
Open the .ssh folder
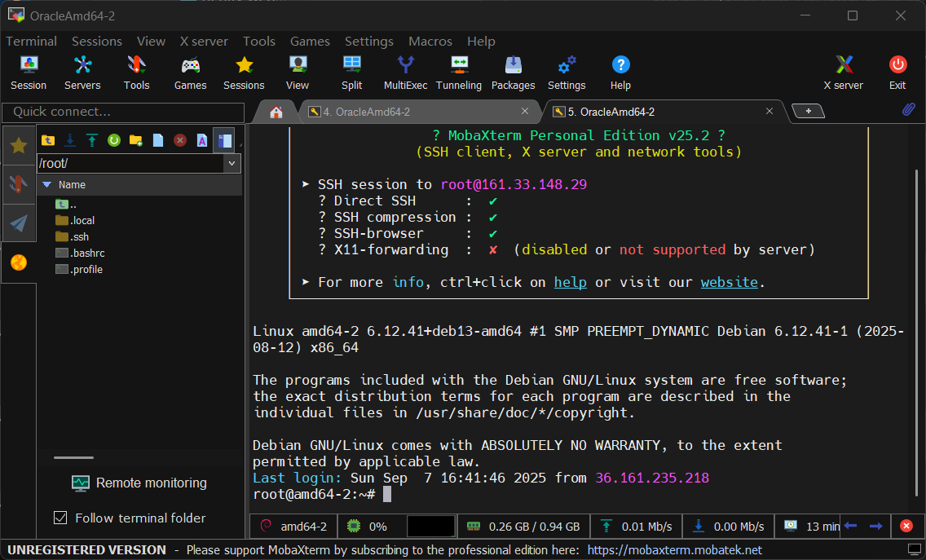pyautogui.click(x=80, y=236)
